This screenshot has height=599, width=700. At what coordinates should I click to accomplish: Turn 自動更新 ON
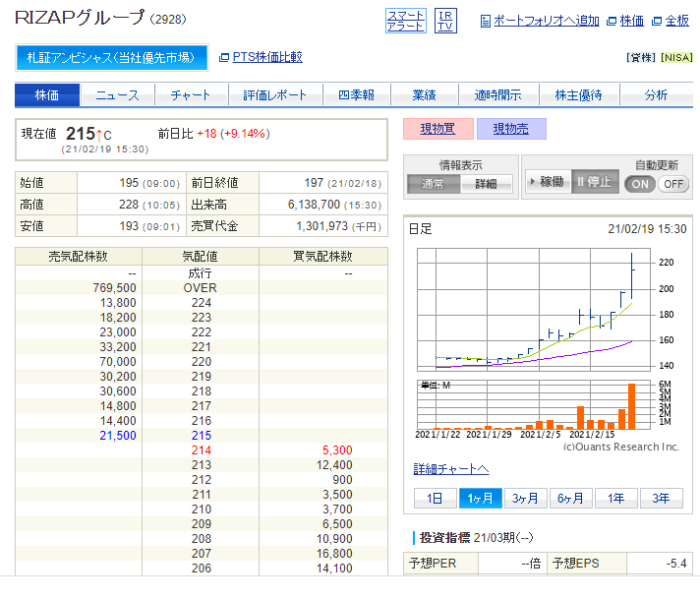click(x=640, y=184)
